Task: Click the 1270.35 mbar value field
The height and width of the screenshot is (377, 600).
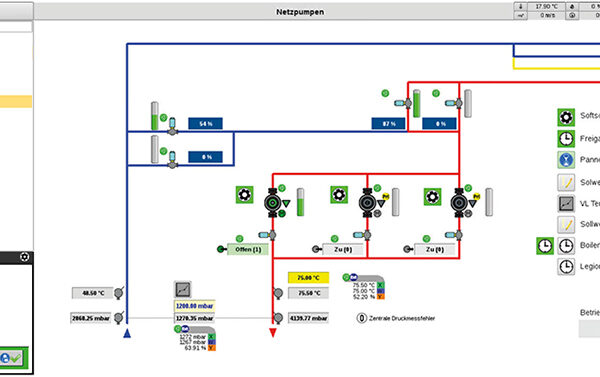Action: point(194,318)
